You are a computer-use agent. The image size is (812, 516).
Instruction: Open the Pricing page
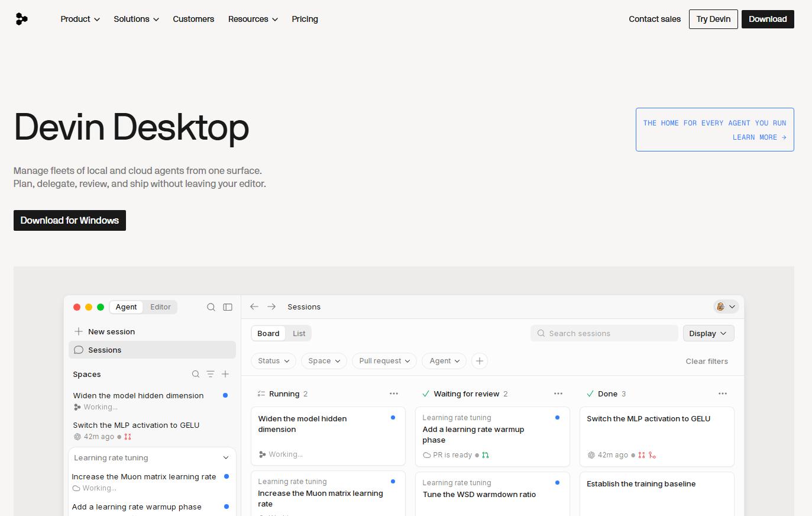tap(305, 19)
